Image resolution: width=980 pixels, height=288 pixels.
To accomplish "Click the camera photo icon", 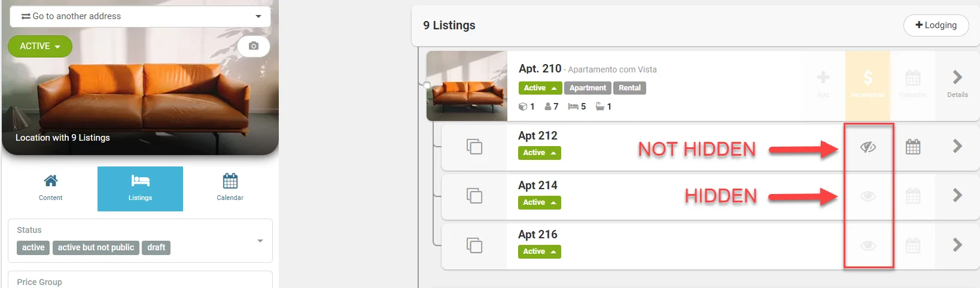I will [x=254, y=46].
